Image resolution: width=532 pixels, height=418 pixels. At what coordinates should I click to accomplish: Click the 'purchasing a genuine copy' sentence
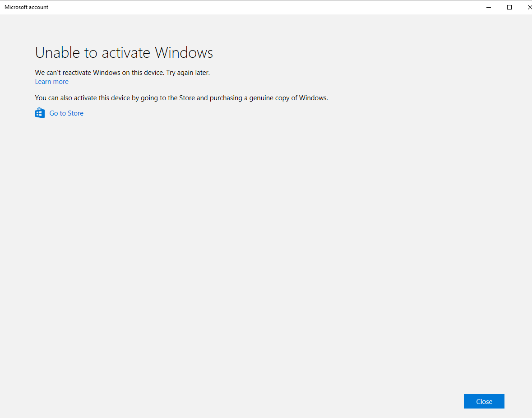coord(181,98)
